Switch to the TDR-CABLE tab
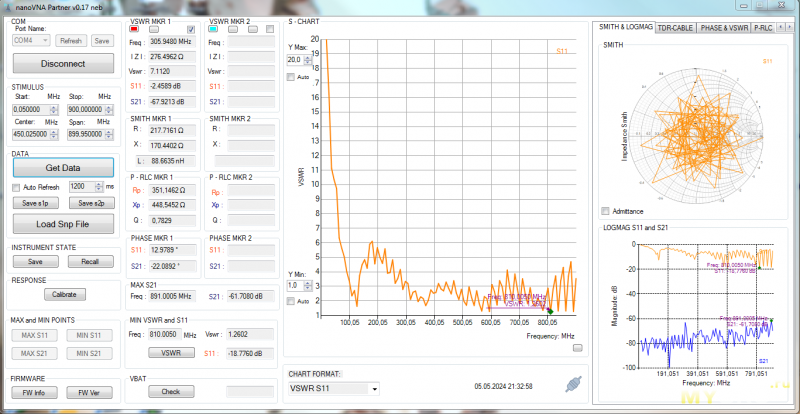Screen dimensions: 800x414 pos(676,28)
